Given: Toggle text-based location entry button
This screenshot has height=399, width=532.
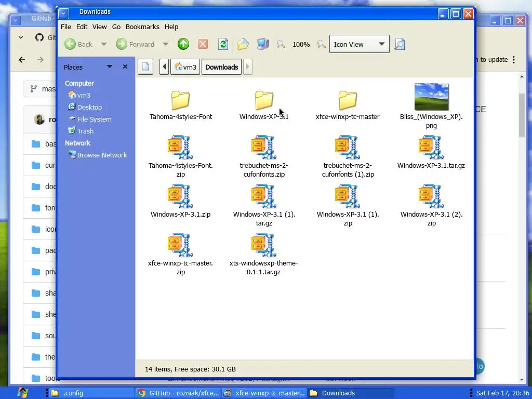Looking at the screenshot, I should pos(145,67).
